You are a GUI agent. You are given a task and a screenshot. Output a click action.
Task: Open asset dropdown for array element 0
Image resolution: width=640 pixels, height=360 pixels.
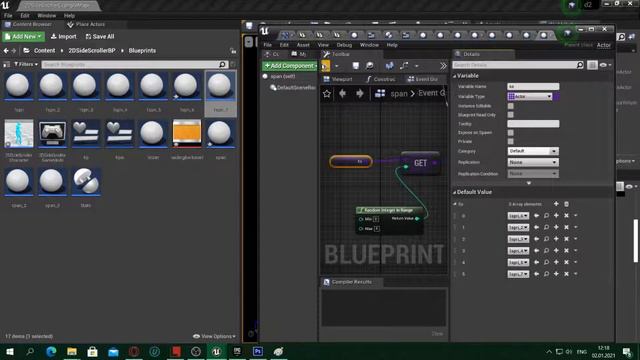click(x=518, y=216)
